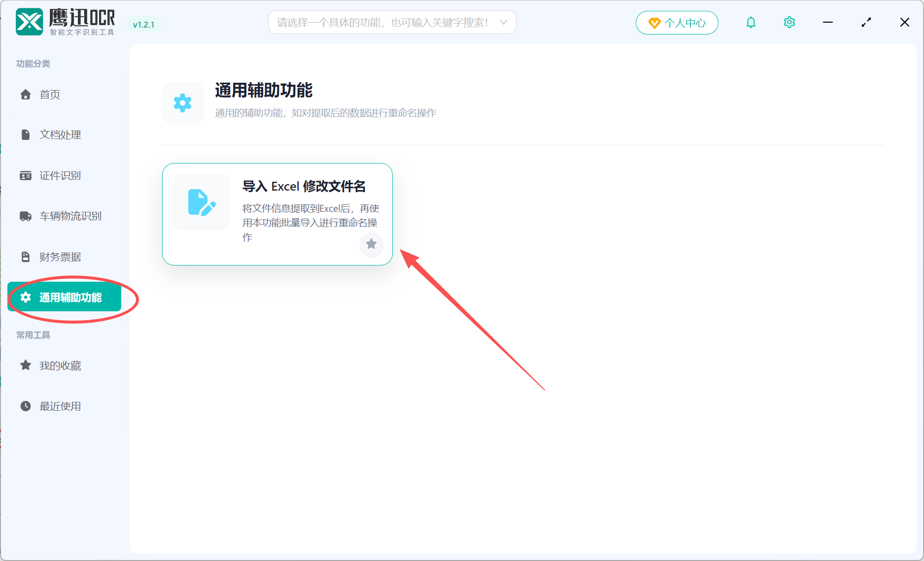Click the diamond icon in 个人中心

click(654, 23)
